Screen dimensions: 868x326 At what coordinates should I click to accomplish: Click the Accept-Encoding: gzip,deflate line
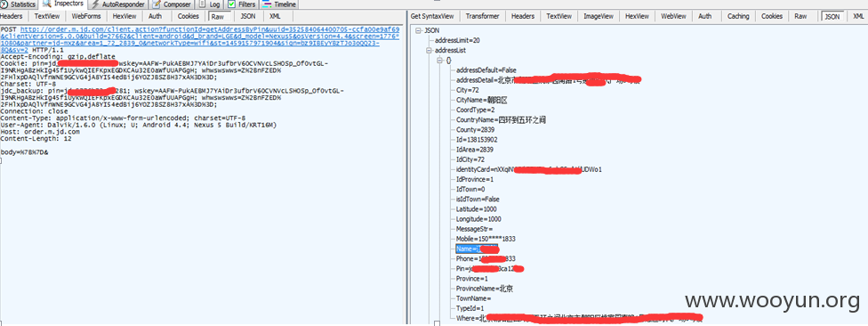(x=58, y=56)
